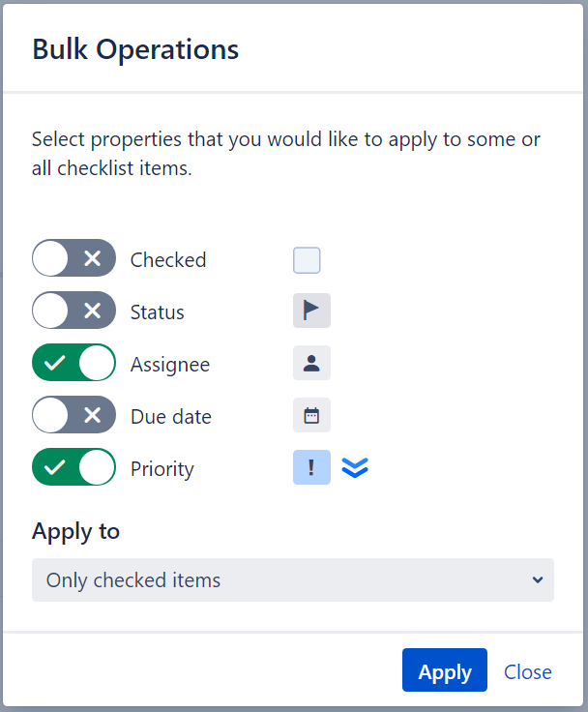
Task: Enable the Due date toggle
Action: click(x=73, y=416)
